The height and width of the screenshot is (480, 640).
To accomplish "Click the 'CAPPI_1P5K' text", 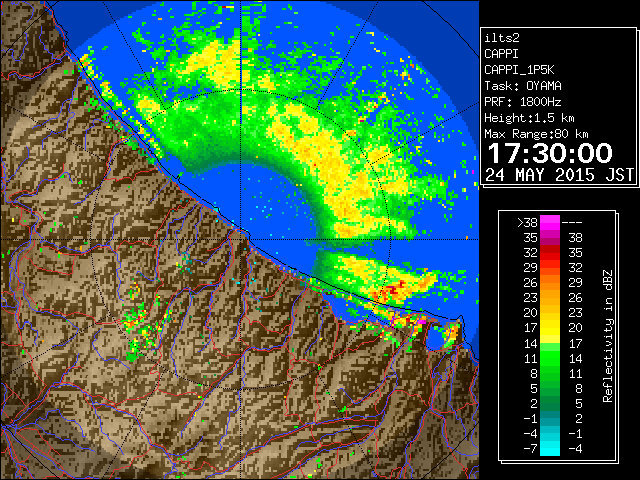I will click(519, 70).
